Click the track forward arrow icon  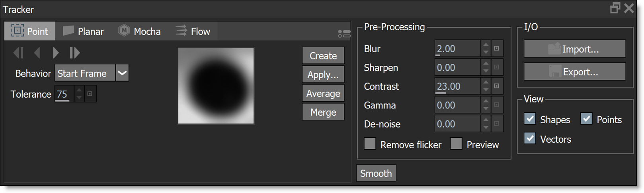(56, 53)
